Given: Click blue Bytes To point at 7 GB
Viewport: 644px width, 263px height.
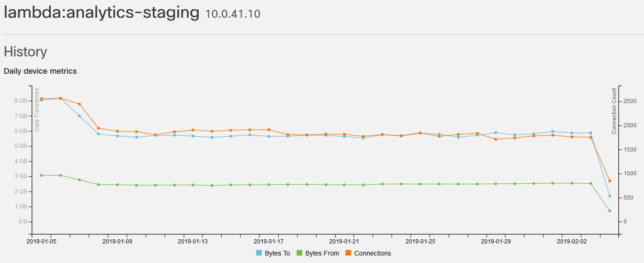Looking at the screenshot, I should coord(80,116).
